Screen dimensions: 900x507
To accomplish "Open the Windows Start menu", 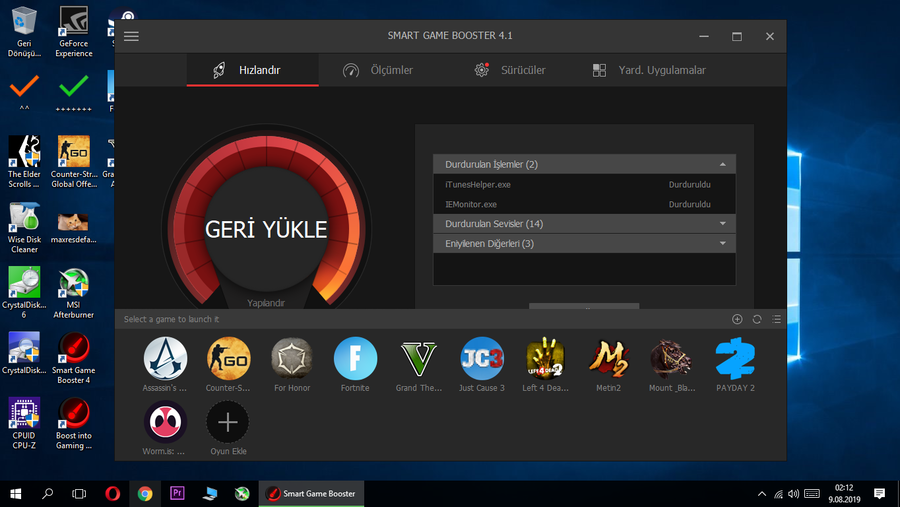I will pyautogui.click(x=15, y=494).
